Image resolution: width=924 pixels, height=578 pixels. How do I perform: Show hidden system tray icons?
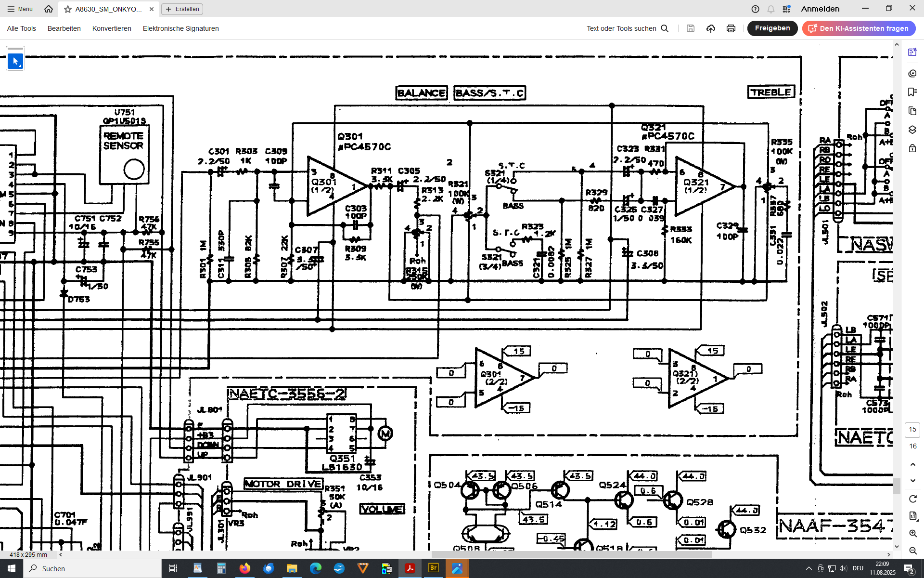(x=808, y=568)
